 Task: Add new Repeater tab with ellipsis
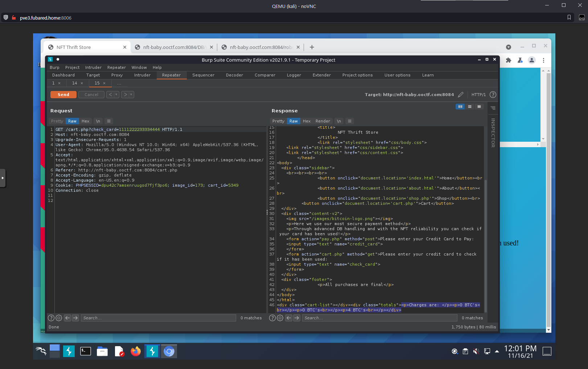(119, 83)
